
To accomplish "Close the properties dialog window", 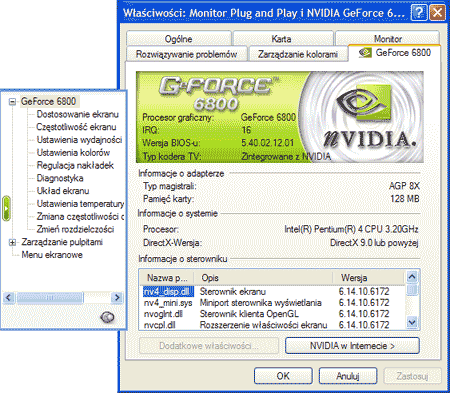I will pos(437,13).
